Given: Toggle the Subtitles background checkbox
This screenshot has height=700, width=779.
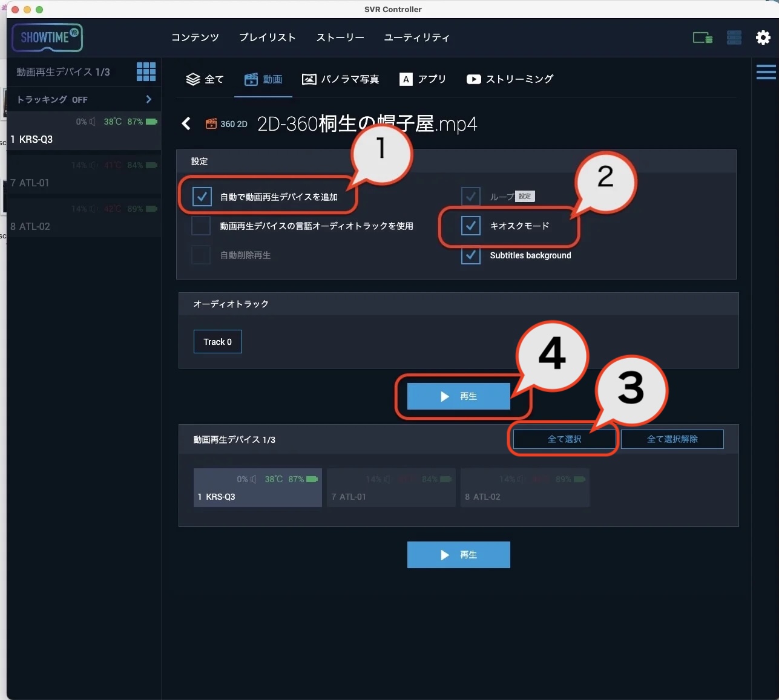Looking at the screenshot, I should tap(471, 255).
